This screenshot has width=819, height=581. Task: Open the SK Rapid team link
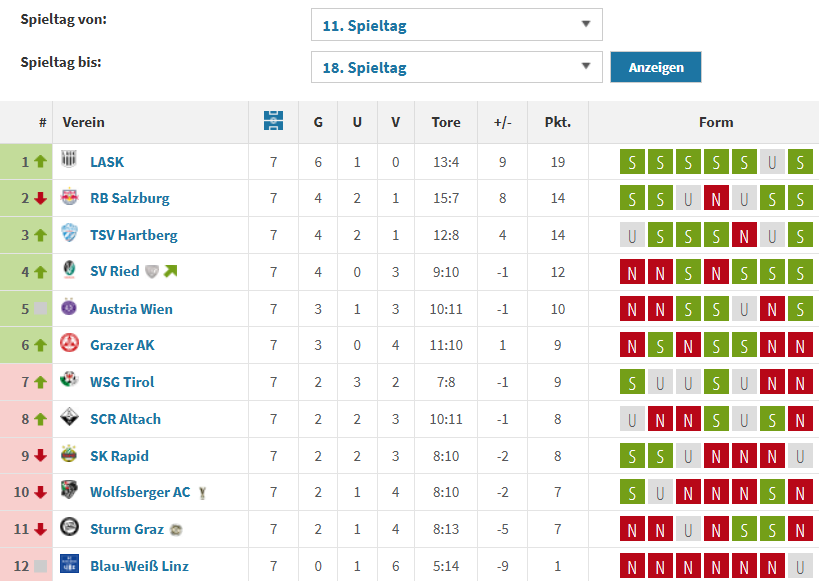click(x=119, y=455)
